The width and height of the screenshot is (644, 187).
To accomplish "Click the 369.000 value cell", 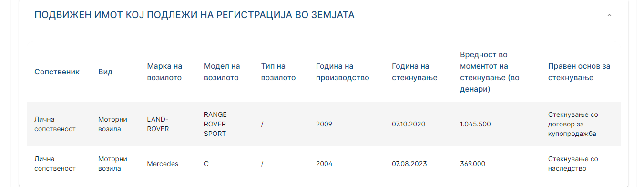I will pos(473,164).
